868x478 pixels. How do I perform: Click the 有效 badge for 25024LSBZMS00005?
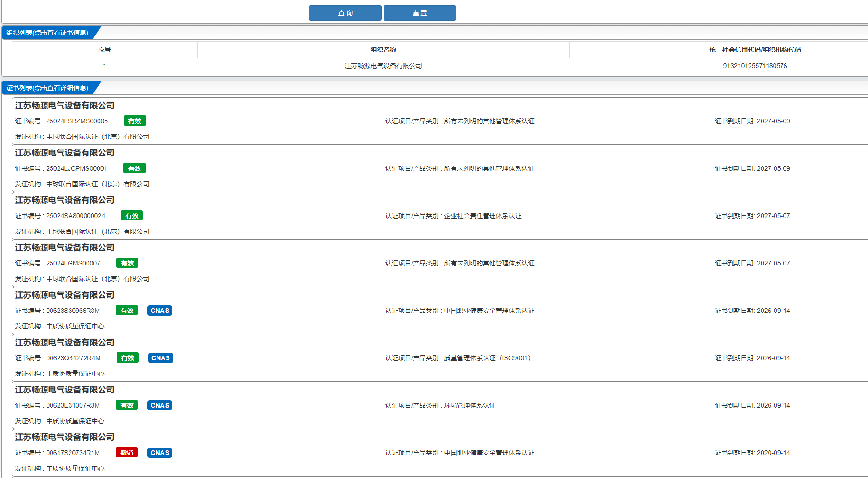135,121
